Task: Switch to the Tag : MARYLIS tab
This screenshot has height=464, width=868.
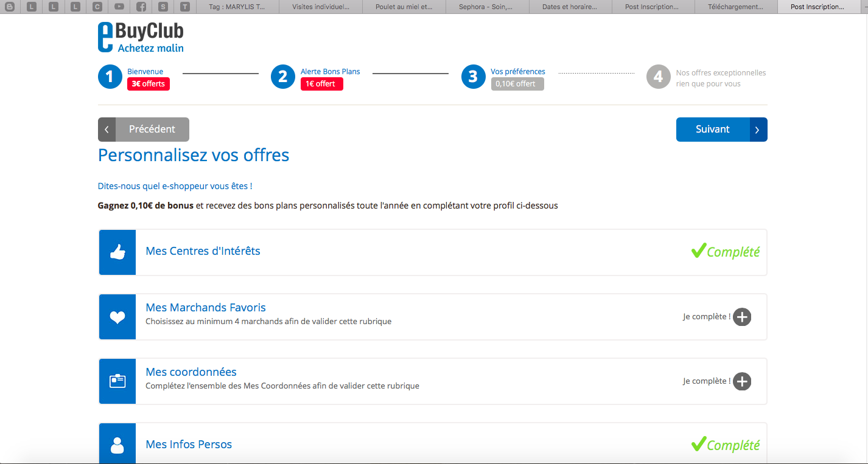Action: pyautogui.click(x=237, y=7)
